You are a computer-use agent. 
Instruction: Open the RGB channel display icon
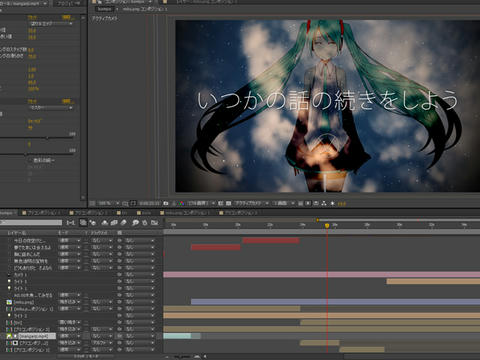pyautogui.click(x=181, y=203)
